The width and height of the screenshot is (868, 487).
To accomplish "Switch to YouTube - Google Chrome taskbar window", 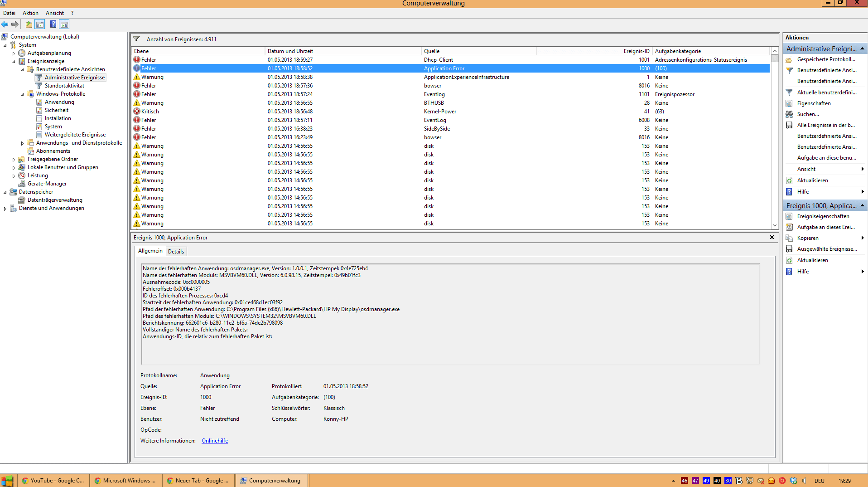I will click(x=53, y=481).
